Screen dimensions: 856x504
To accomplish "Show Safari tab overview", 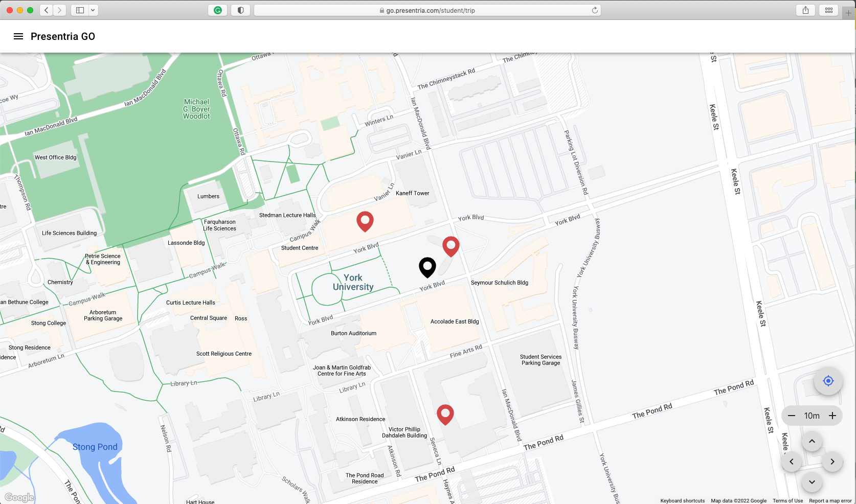I will 829,10.
